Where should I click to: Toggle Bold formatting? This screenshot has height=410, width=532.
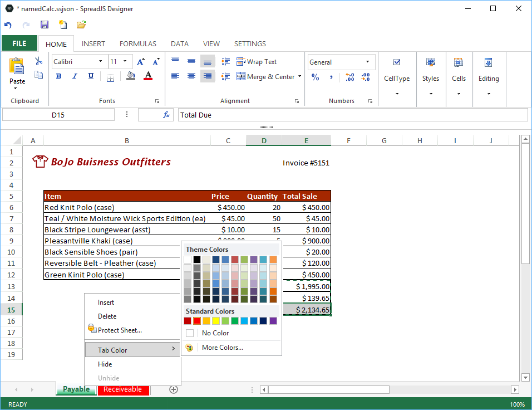59,76
